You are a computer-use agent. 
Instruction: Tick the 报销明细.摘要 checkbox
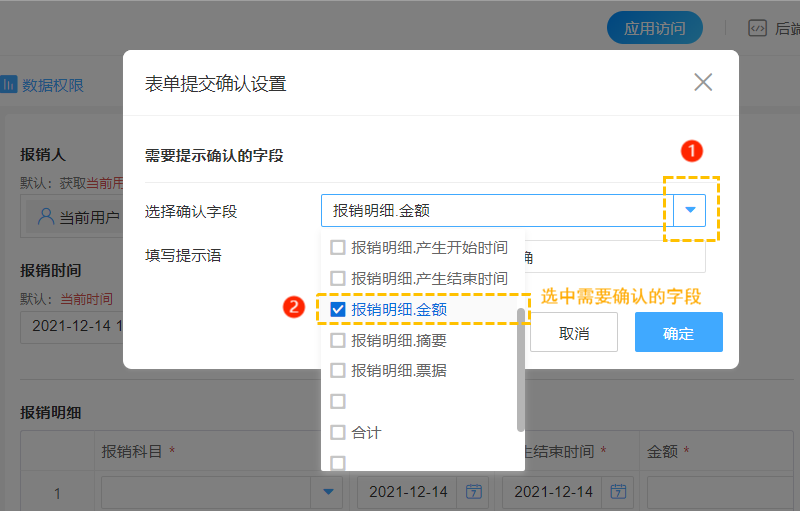tap(338, 340)
